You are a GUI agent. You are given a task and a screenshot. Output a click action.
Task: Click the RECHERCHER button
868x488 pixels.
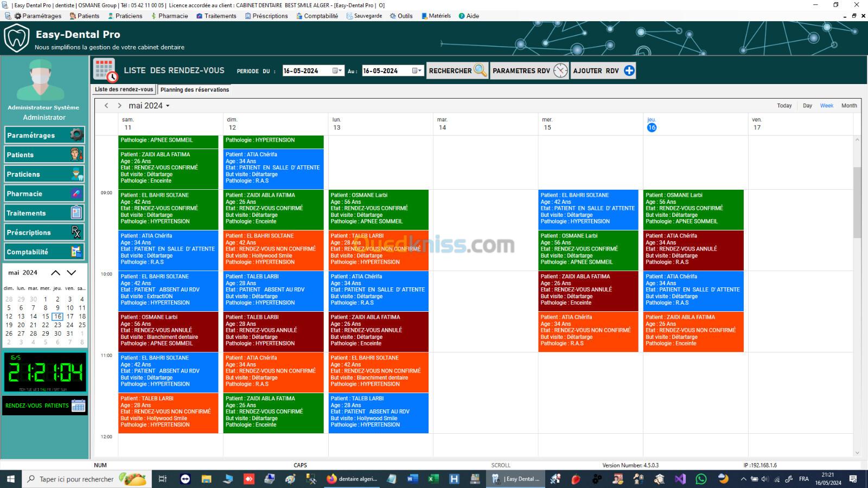click(x=457, y=70)
